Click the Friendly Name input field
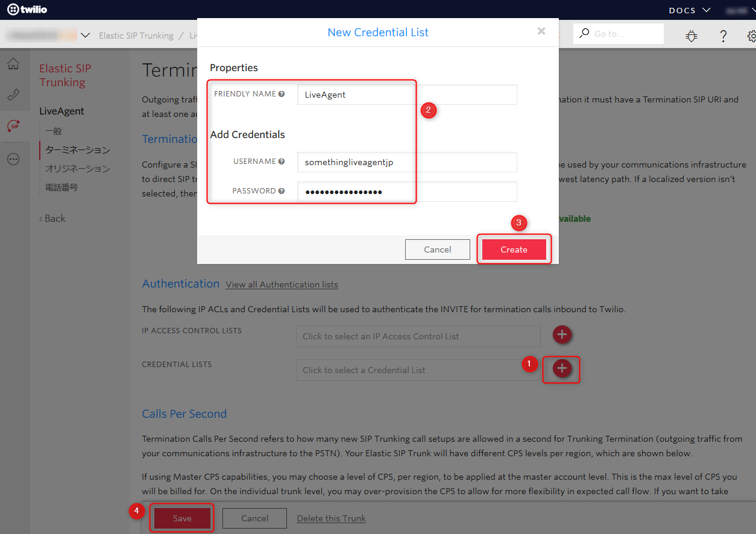756x534 pixels. click(407, 95)
